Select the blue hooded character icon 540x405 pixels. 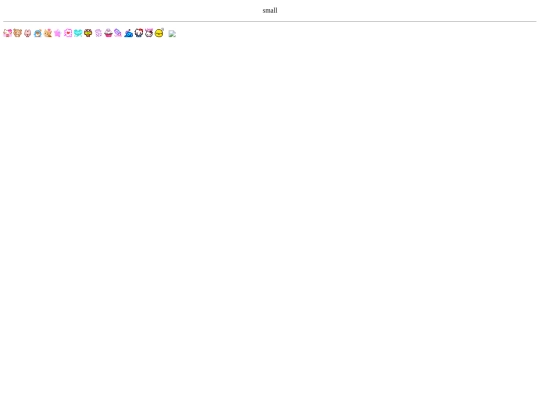point(38,33)
